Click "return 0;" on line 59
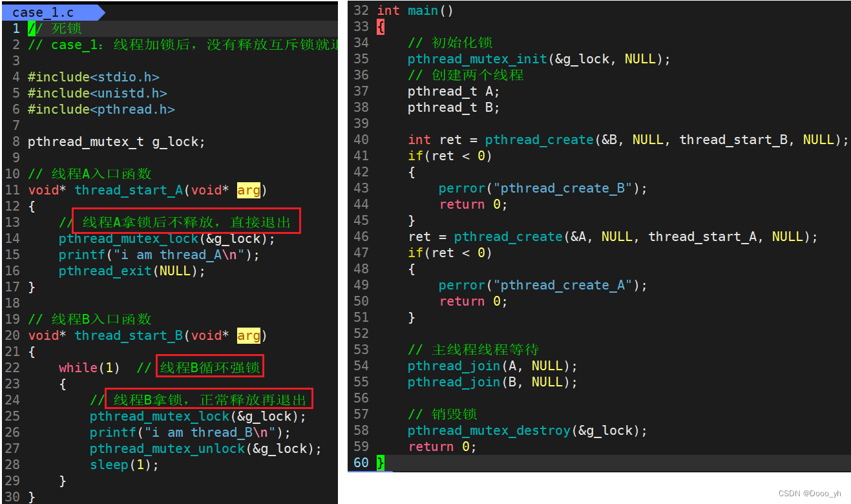The image size is (851, 504). (442, 446)
